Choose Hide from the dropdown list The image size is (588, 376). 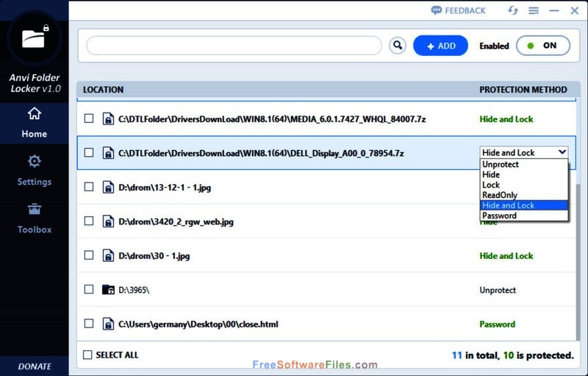click(x=524, y=174)
